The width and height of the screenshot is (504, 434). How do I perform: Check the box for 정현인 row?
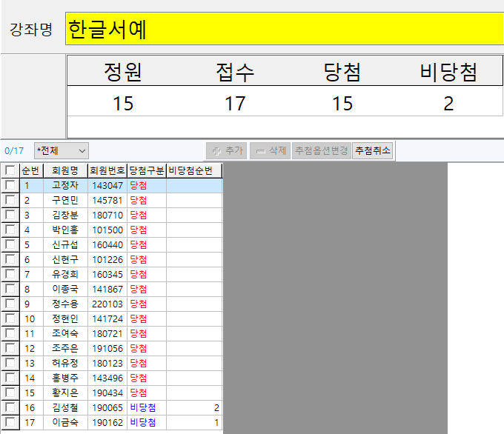[10, 318]
